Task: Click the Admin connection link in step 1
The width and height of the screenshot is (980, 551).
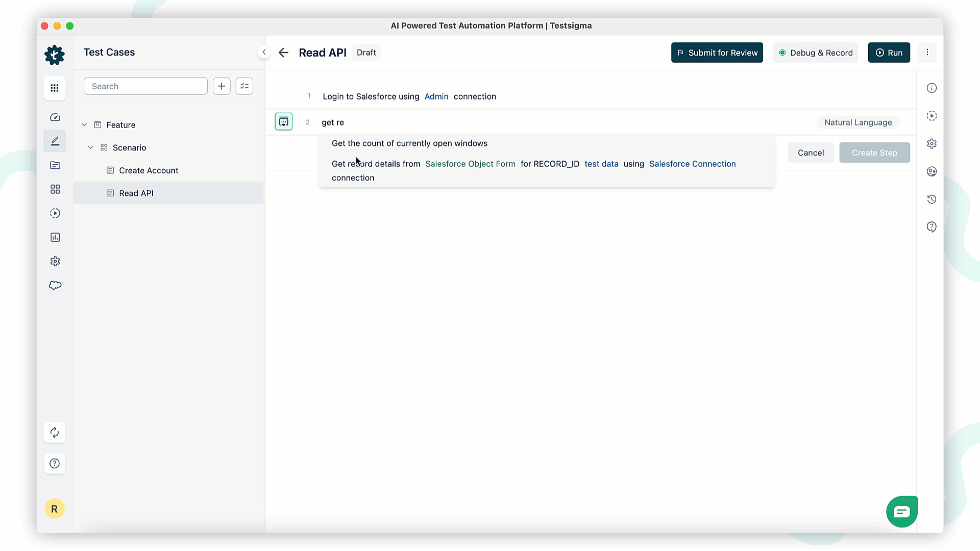Action: tap(436, 96)
